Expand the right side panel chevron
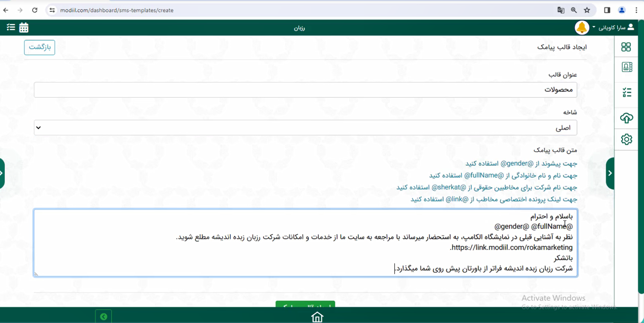Screen dimensions: 644x323 610,173
